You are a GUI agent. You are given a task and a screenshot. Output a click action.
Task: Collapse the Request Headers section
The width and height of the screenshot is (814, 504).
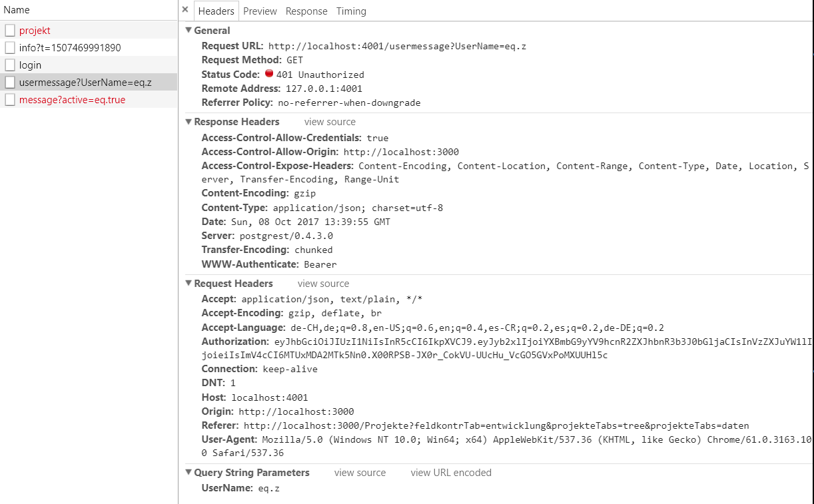point(189,283)
